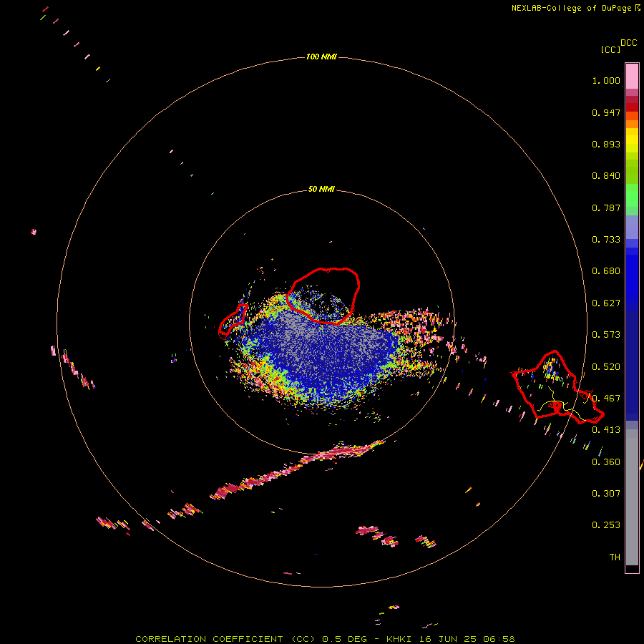Image resolution: width=644 pixels, height=644 pixels.
Task: Click the 0.413 scale value
Action: [606, 430]
